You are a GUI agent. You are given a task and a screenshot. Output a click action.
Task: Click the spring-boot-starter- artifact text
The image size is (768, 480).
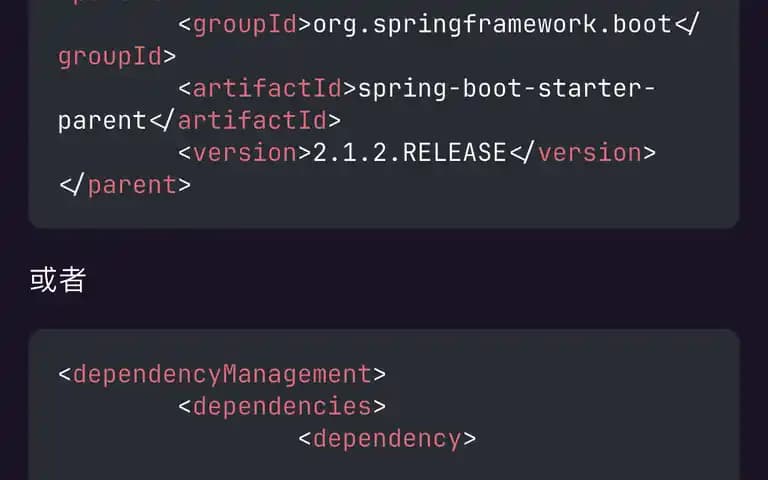click(507, 89)
